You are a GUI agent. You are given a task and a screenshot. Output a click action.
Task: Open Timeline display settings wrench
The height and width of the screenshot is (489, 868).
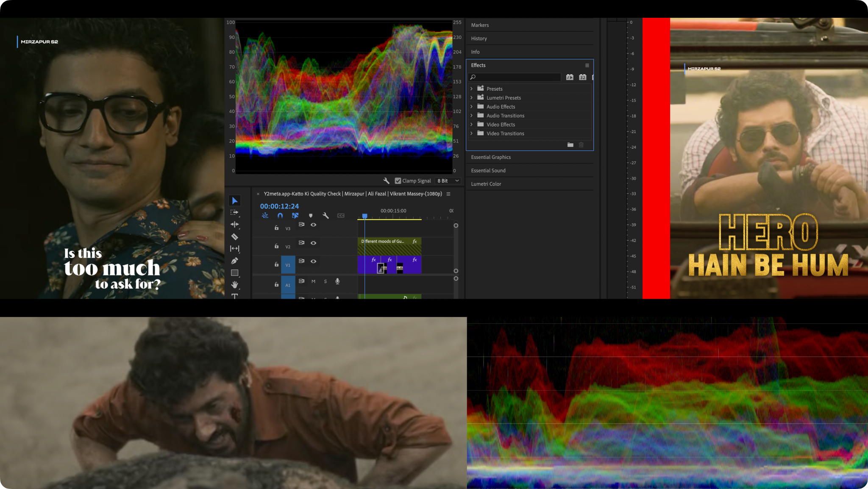[x=325, y=216]
